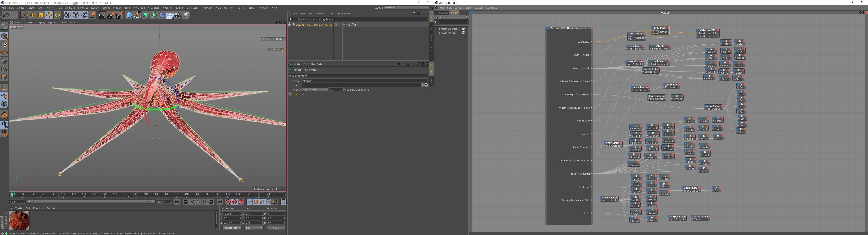Open the Array modeling objects icon
This screenshot has height=235, width=868.
(x=154, y=15)
